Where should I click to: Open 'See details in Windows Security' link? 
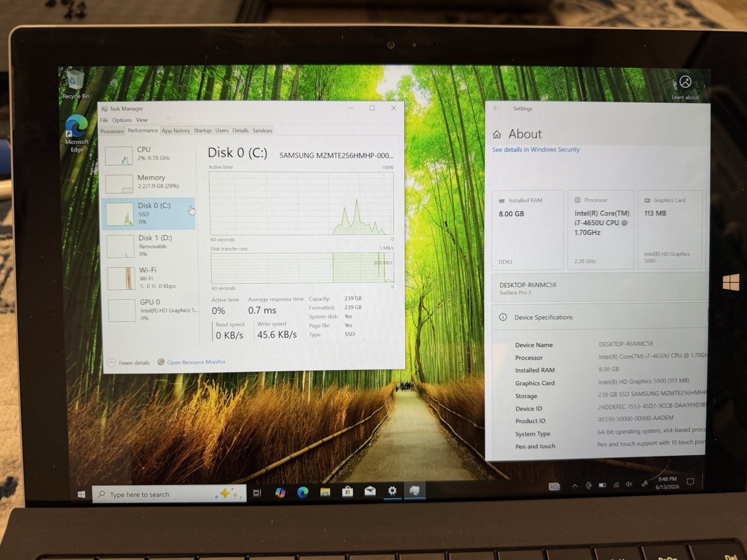click(x=536, y=150)
